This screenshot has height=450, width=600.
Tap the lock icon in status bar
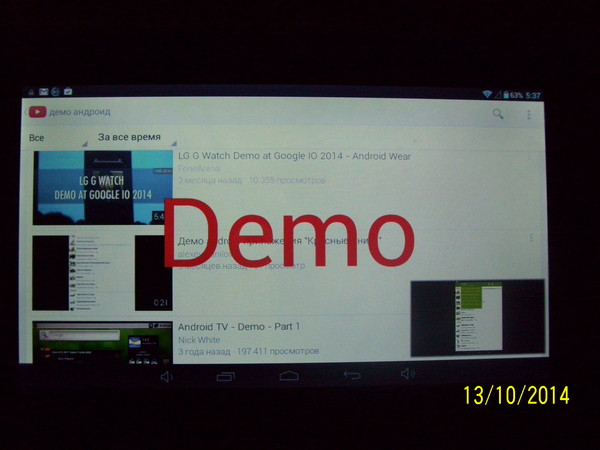(31, 92)
